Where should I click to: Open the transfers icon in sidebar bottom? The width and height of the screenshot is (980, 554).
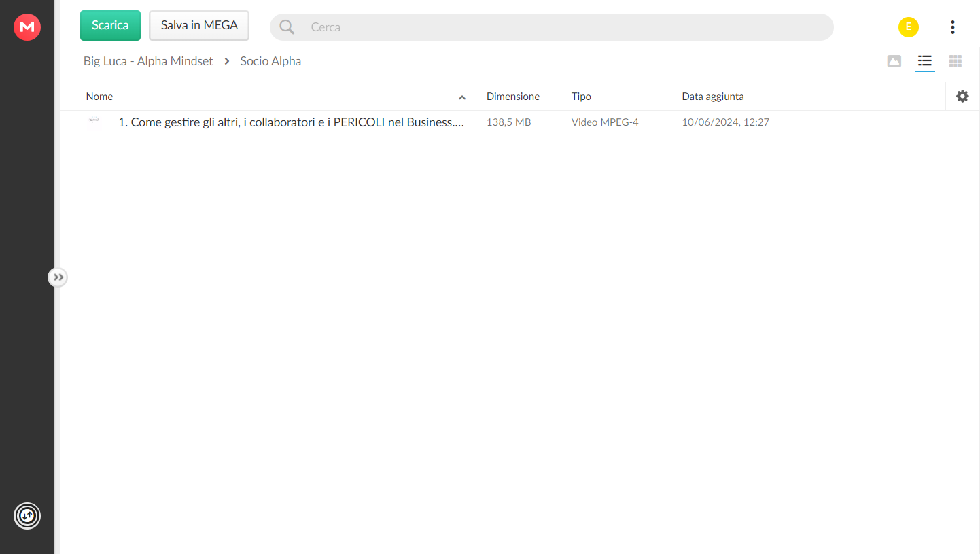click(x=27, y=516)
